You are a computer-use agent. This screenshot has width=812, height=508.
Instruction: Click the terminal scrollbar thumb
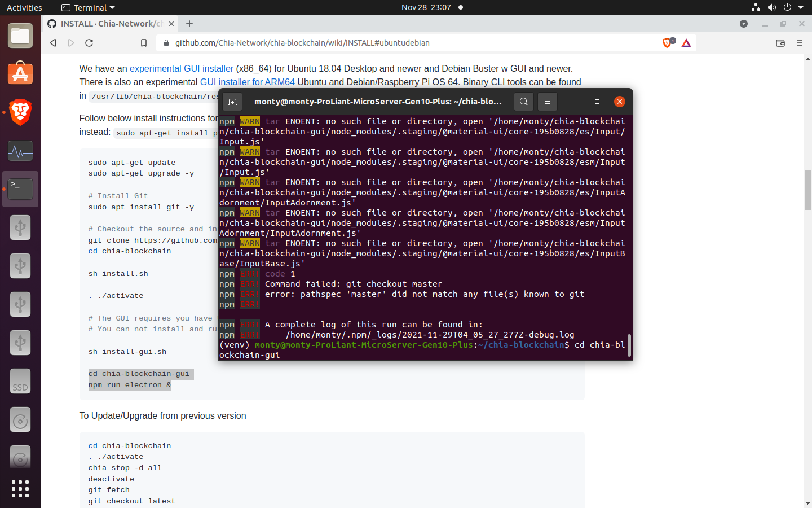coord(629,345)
